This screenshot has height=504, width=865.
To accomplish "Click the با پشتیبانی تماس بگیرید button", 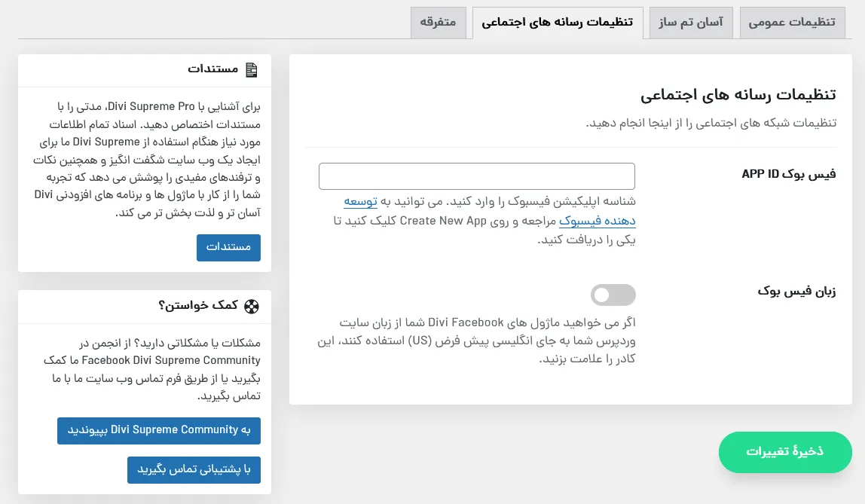I will point(194,470).
